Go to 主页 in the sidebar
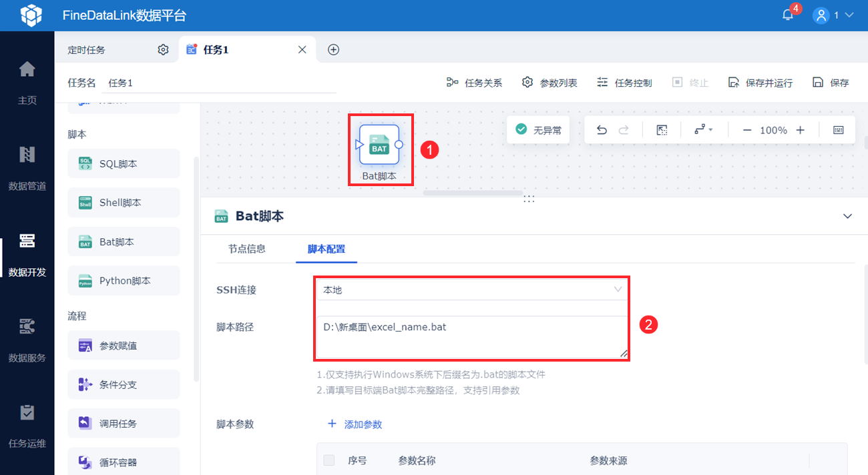 coord(27,83)
